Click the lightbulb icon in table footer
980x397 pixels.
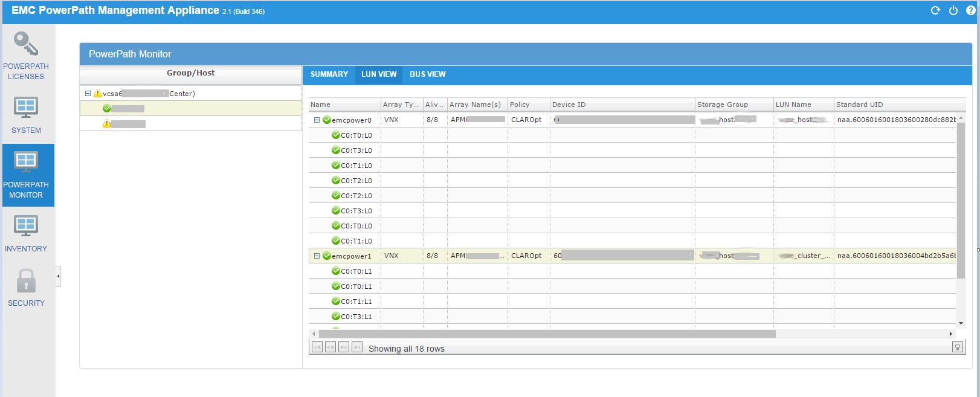click(957, 347)
